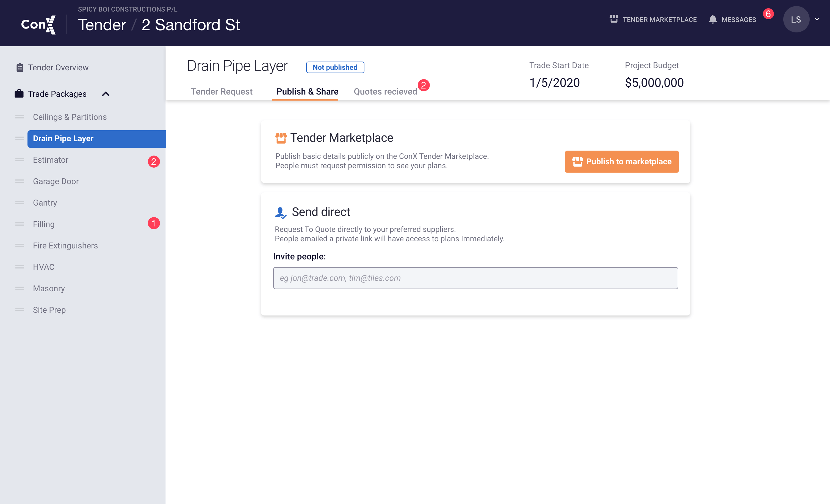Open the Filling trade package
This screenshot has height=504, width=830.
(x=44, y=224)
